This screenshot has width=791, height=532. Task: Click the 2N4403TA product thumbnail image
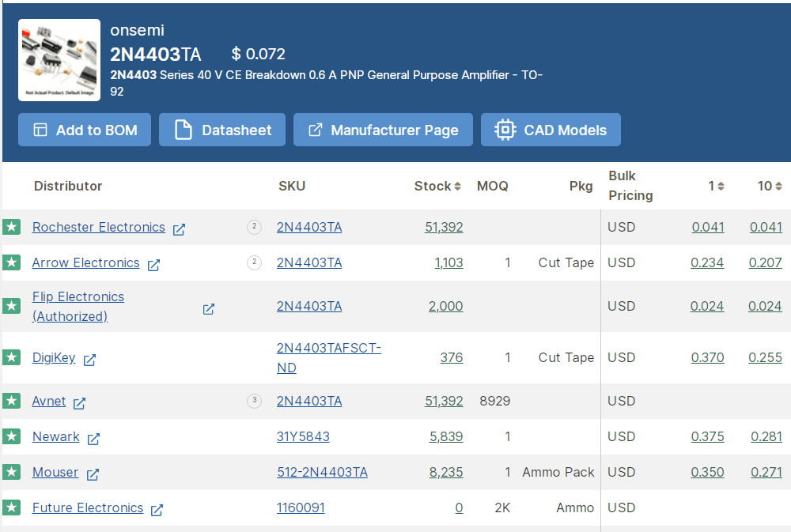point(59,60)
